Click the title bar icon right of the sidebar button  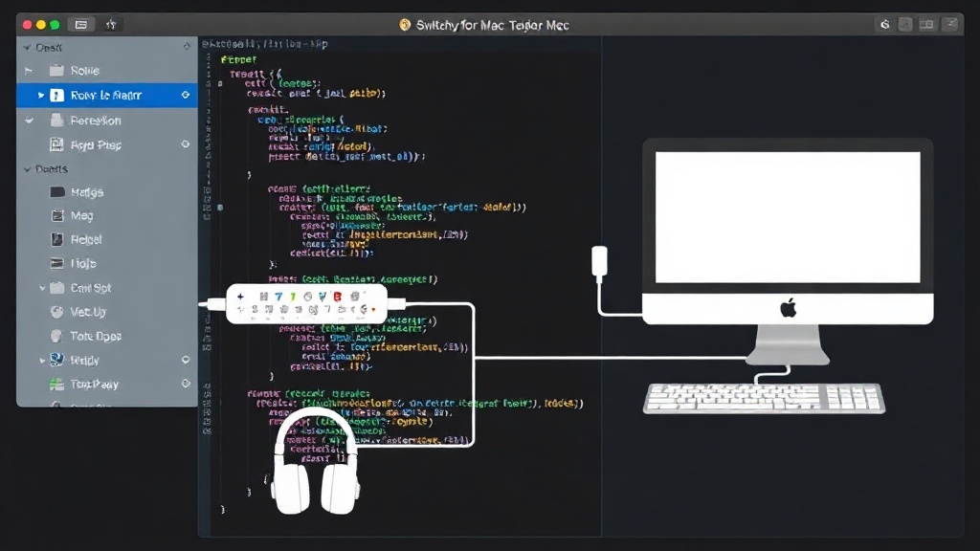(x=111, y=24)
